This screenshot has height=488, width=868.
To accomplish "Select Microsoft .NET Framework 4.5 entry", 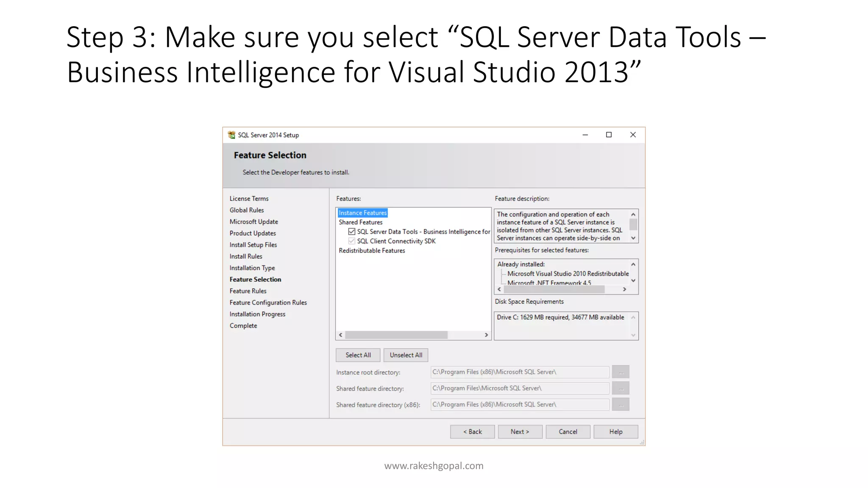I will point(549,283).
